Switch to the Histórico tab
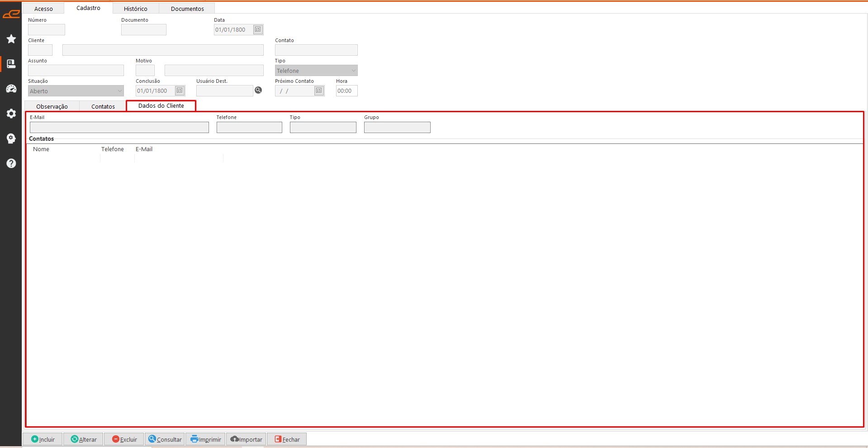 pos(135,9)
